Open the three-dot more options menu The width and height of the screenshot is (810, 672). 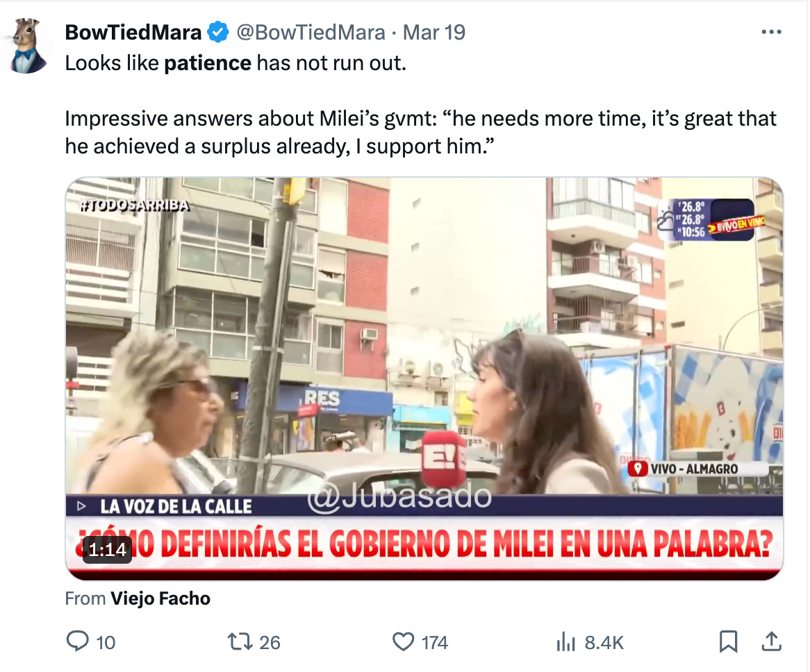pos(771,32)
